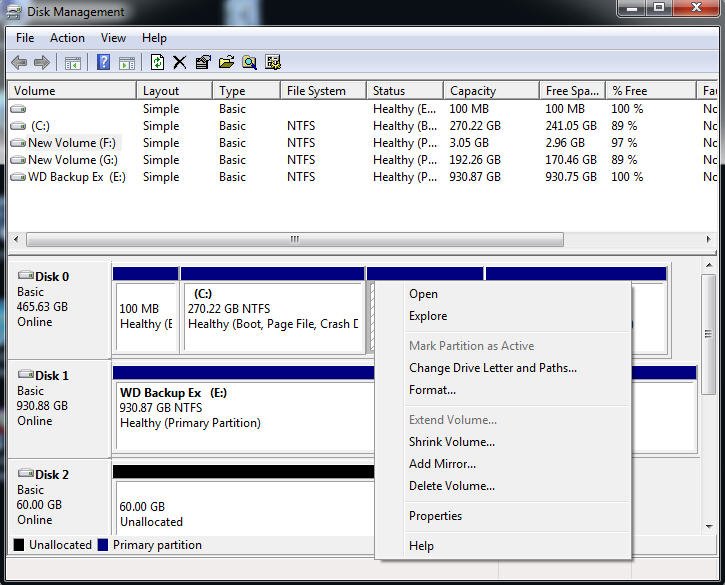Image resolution: width=725 pixels, height=585 pixels.
Task: Open the Action menu
Action: coord(68,38)
